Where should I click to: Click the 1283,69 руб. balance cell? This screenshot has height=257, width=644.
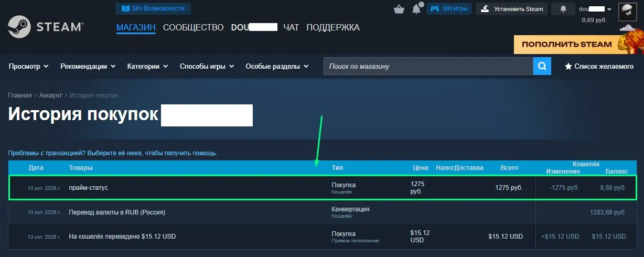point(608,212)
